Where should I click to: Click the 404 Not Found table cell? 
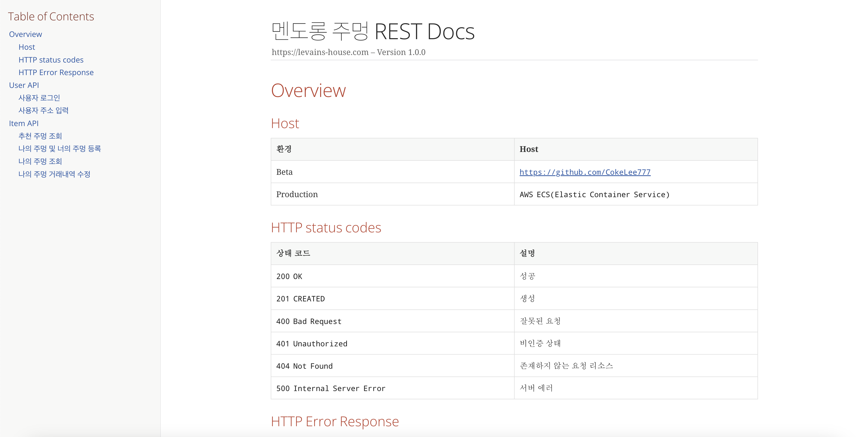pyautogui.click(x=304, y=366)
